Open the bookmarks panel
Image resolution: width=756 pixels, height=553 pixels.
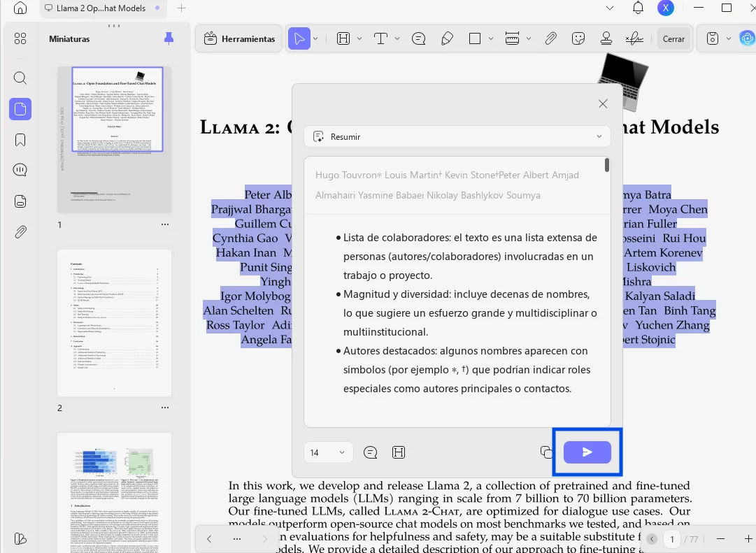[x=20, y=140]
